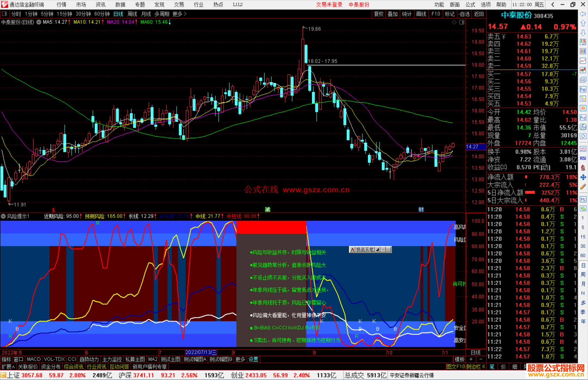Click the red S dollar icon
Image resolution: width=588 pixels, height=380 pixels.
pyautogui.click(x=583, y=168)
